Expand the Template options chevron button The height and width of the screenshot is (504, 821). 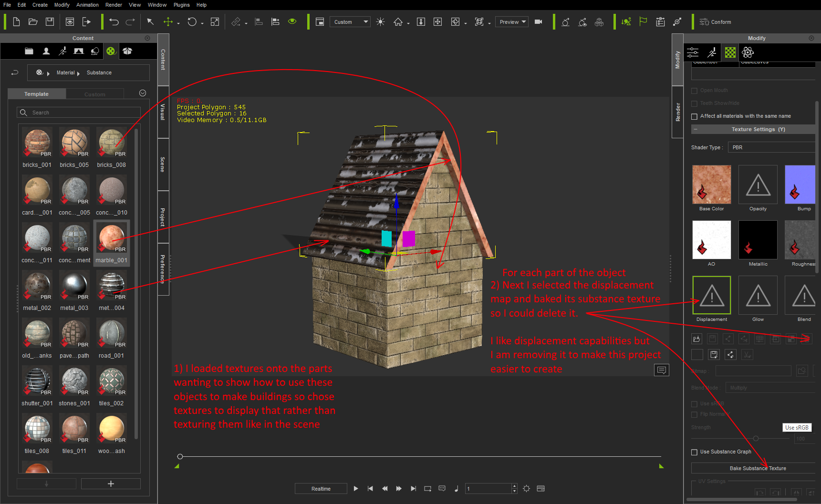pyautogui.click(x=143, y=93)
